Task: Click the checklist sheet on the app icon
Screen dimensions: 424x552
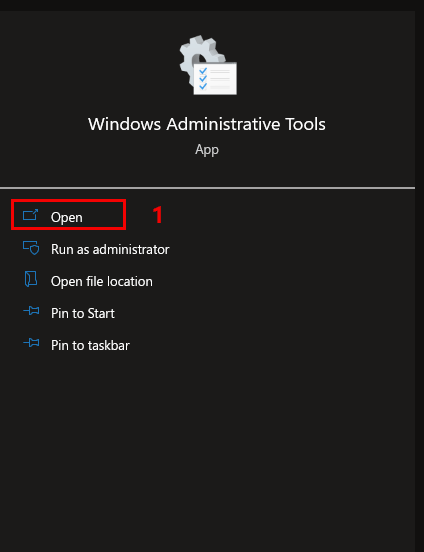Action: [x=215, y=79]
